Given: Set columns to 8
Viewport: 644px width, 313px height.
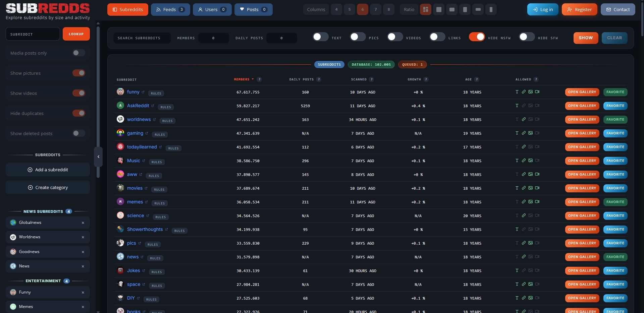Looking at the screenshot, I should click(389, 9).
